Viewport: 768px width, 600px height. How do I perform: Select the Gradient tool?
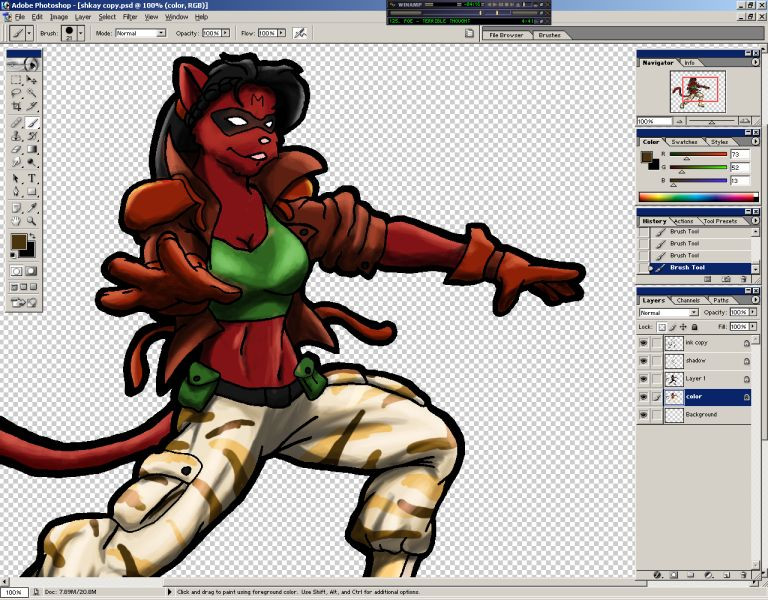coord(31,149)
